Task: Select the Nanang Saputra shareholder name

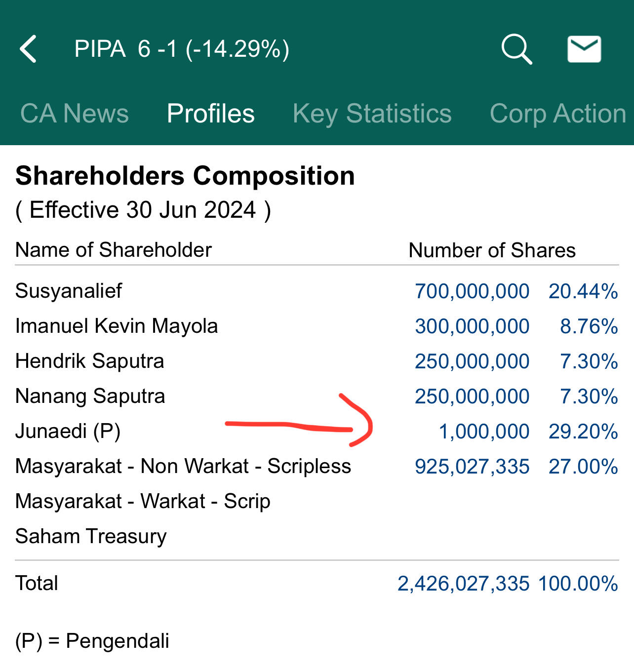Action: [x=90, y=396]
